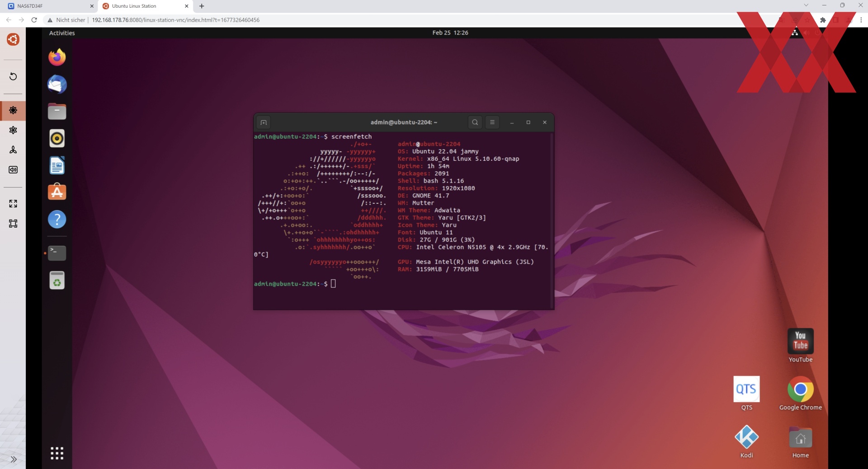Open the terminal hamburger menu
Screen dimensions: 868x469
(x=492, y=122)
